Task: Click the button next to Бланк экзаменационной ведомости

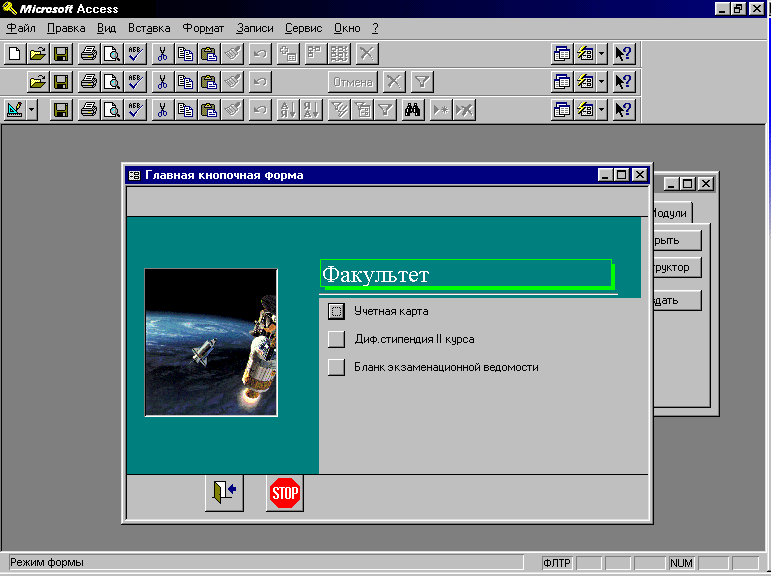Action: 336,367
